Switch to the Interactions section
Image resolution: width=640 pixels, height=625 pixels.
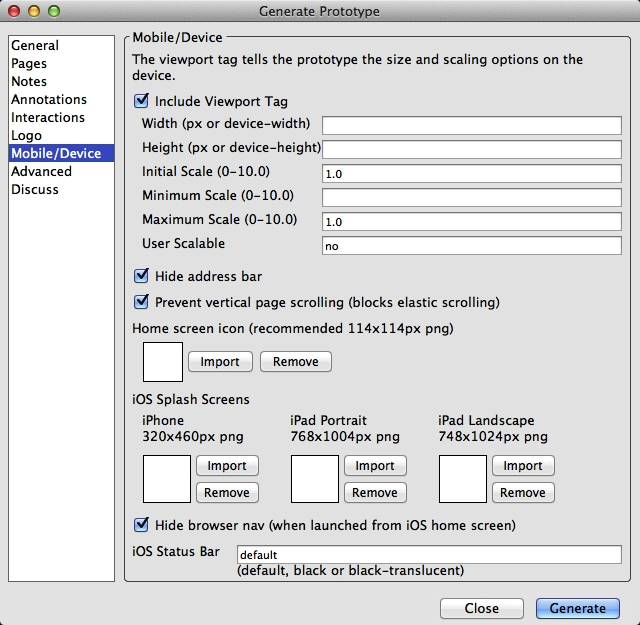click(48, 117)
